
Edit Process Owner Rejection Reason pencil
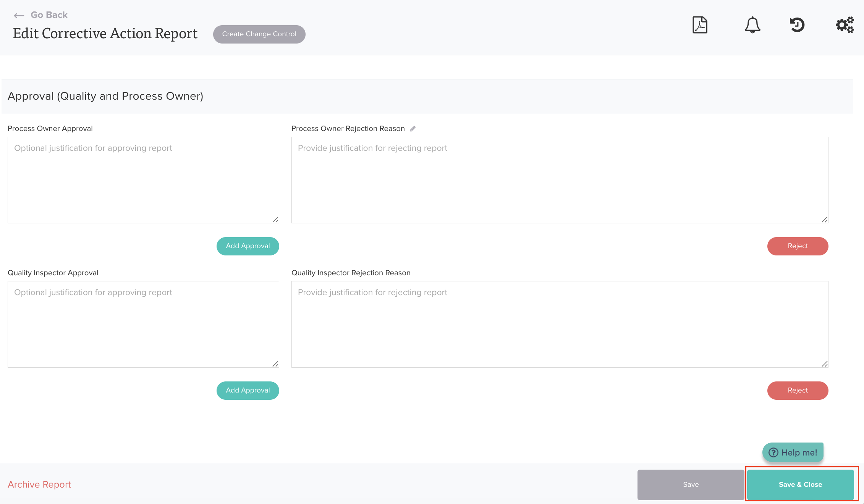pyautogui.click(x=413, y=129)
